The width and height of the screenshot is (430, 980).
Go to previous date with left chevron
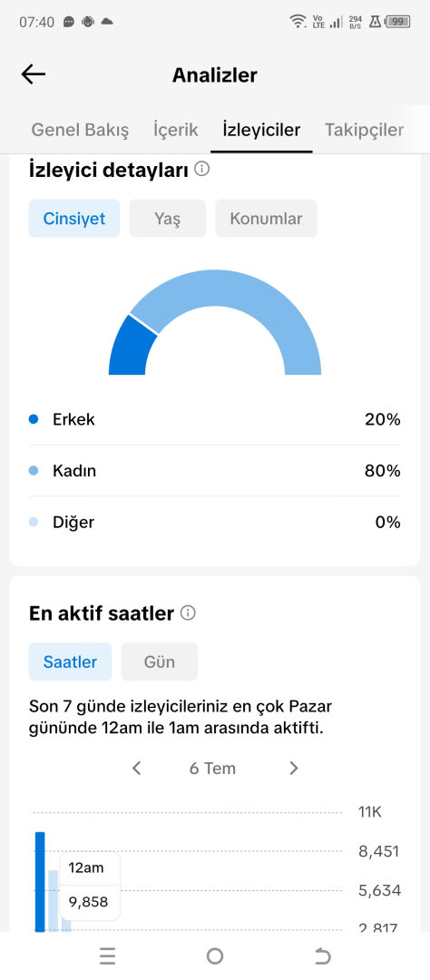(x=137, y=769)
